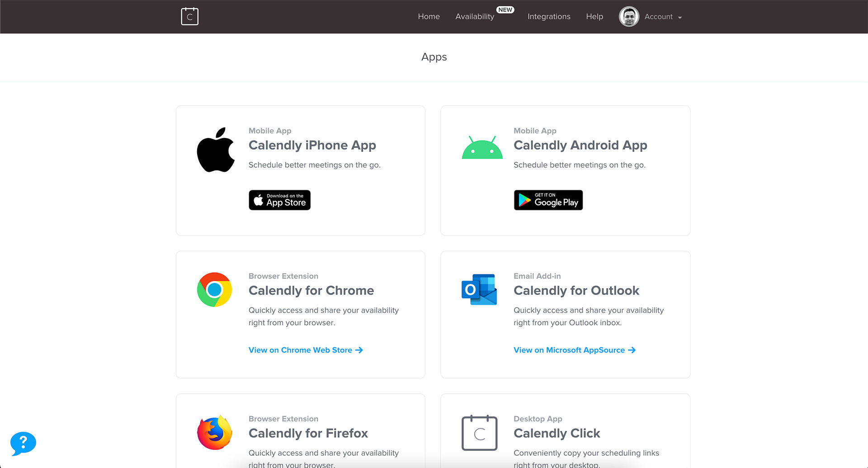The width and height of the screenshot is (868, 468).
Task: Go to the Home page
Action: [x=429, y=17]
